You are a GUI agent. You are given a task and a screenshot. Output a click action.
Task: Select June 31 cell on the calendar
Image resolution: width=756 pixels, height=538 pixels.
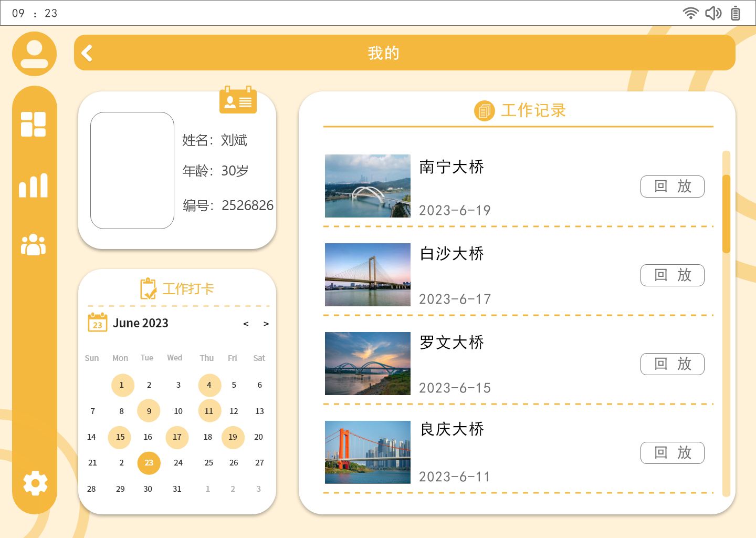(177, 489)
